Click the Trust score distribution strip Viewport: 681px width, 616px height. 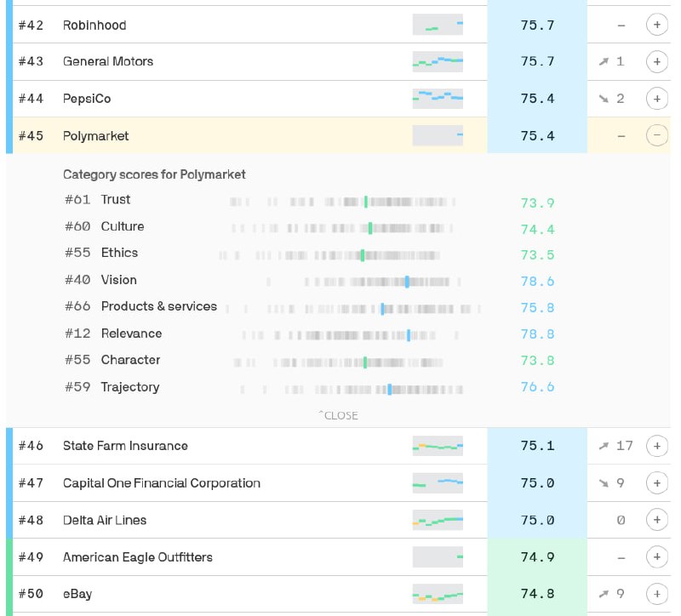point(343,202)
